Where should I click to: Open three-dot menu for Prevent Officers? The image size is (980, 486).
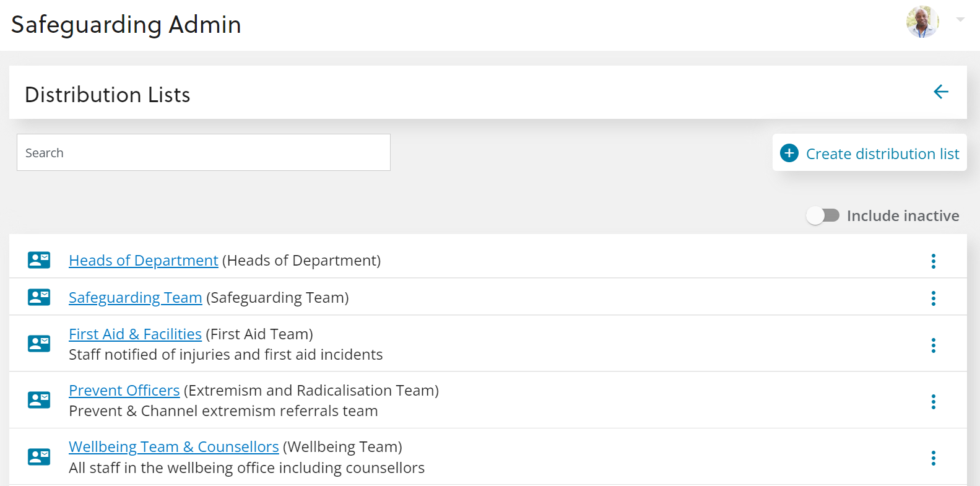click(x=933, y=402)
